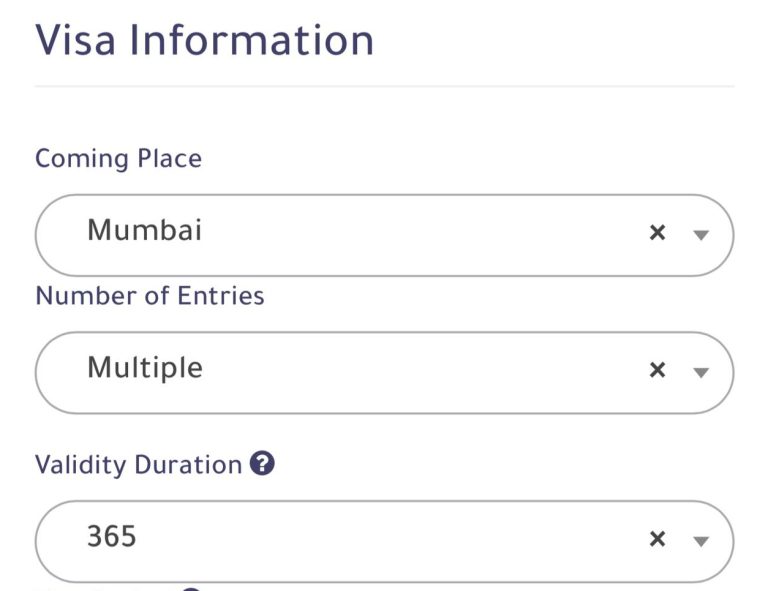Expand the Coming Place dropdown arrow
The width and height of the screenshot is (768, 591).
[701, 235]
